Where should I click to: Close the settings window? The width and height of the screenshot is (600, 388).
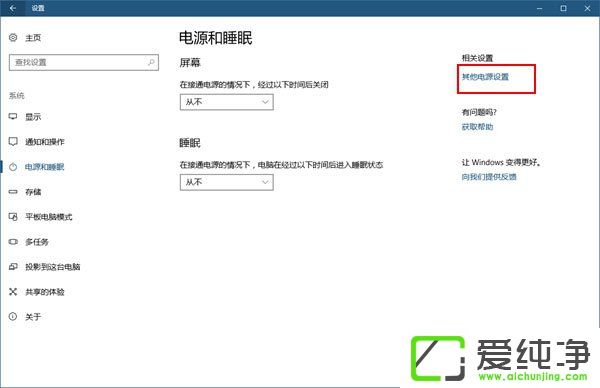587,8
